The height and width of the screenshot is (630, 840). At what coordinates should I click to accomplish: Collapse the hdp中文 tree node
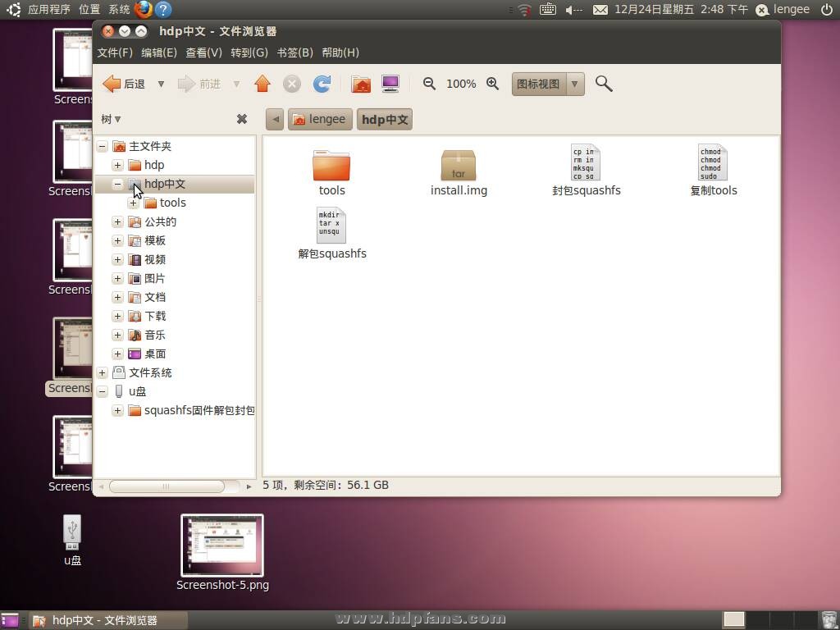click(x=118, y=184)
